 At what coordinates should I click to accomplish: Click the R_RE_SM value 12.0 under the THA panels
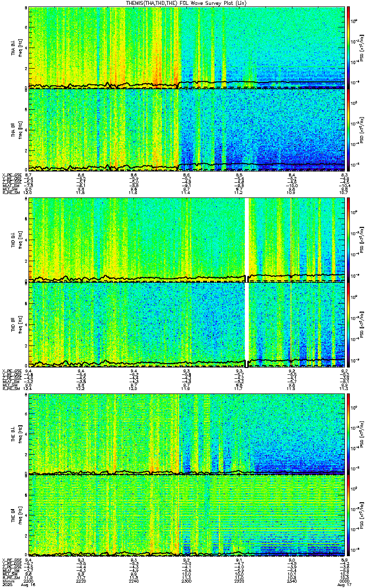(x=28, y=193)
